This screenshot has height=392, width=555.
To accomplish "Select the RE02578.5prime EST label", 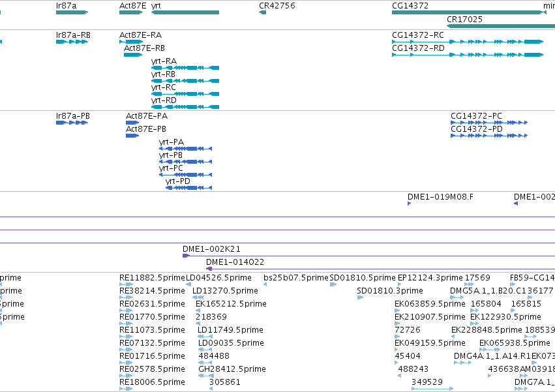I will [152, 370].
